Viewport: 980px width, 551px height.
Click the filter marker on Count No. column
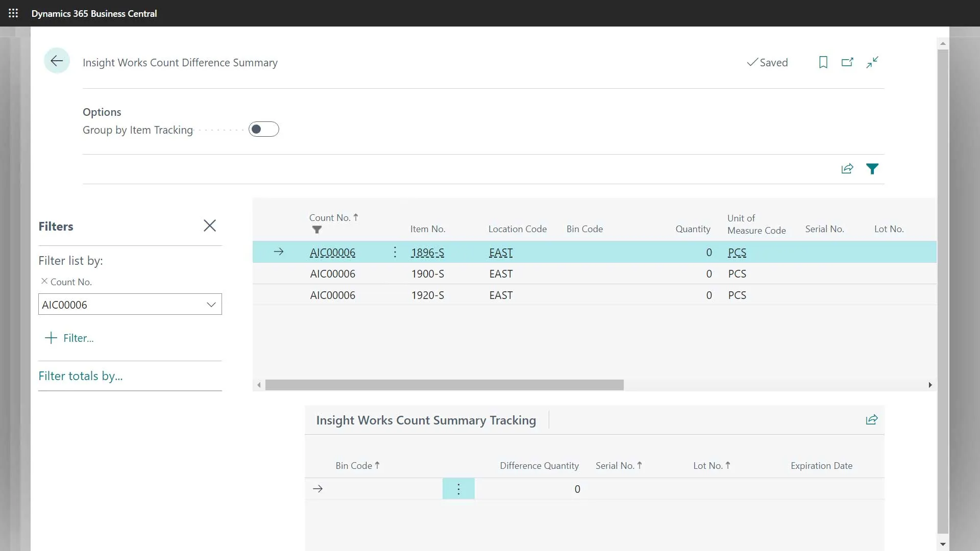pos(316,230)
